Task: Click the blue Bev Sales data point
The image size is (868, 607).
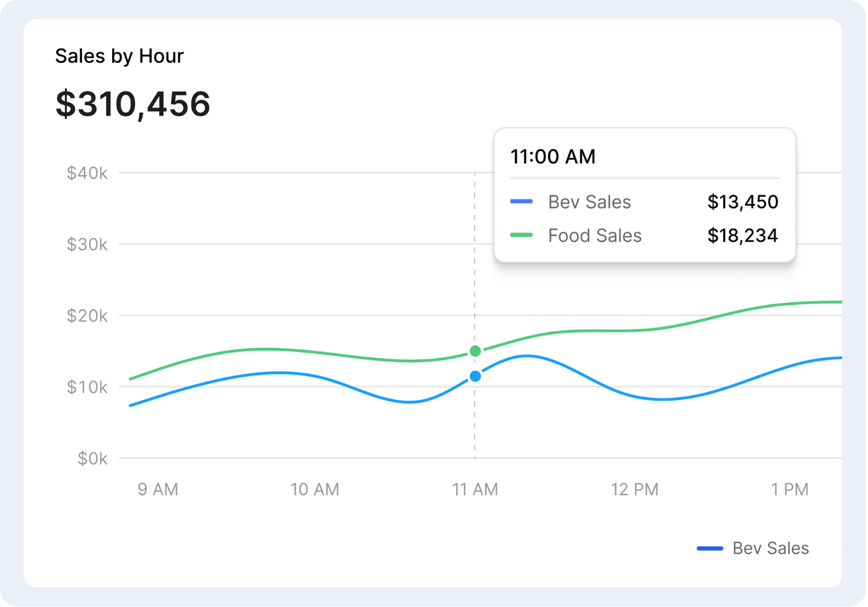Action: pyautogui.click(x=475, y=376)
